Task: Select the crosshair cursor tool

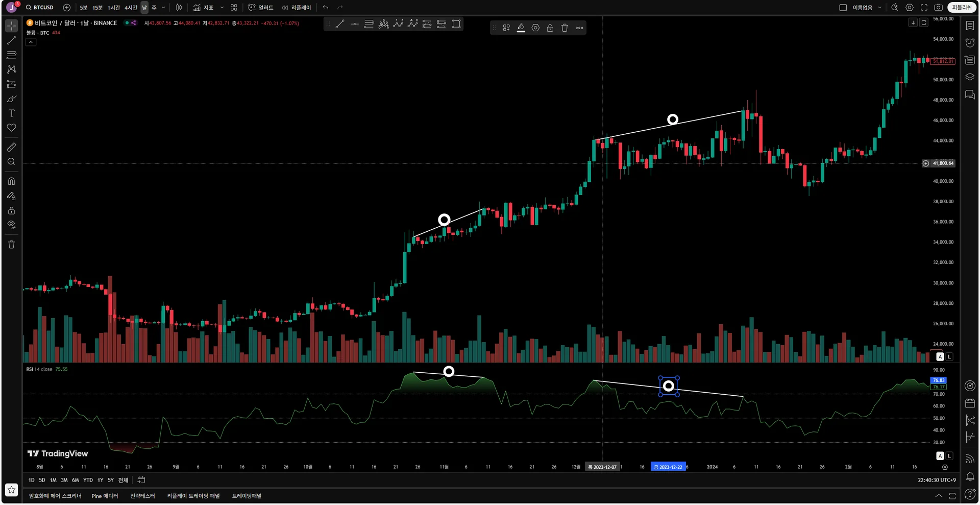Action: 11,26
